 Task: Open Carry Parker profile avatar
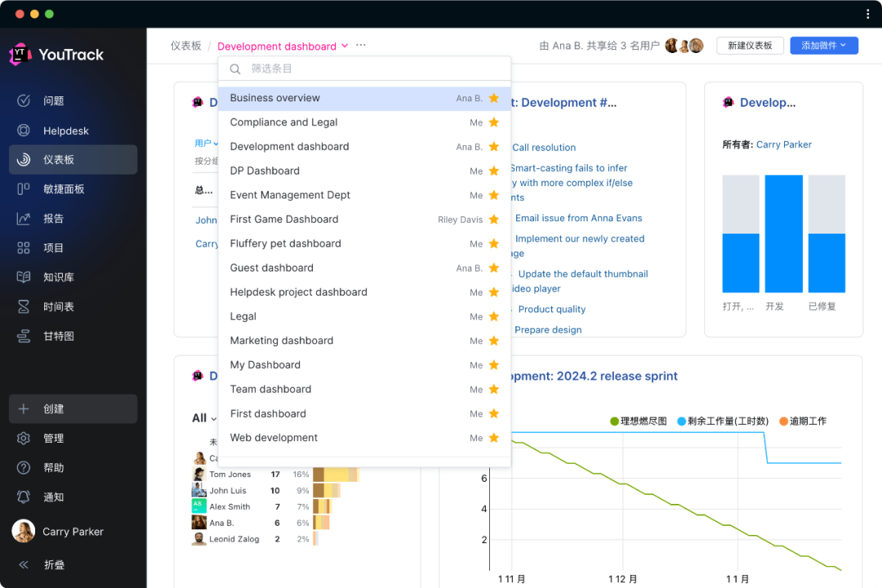[x=23, y=531]
